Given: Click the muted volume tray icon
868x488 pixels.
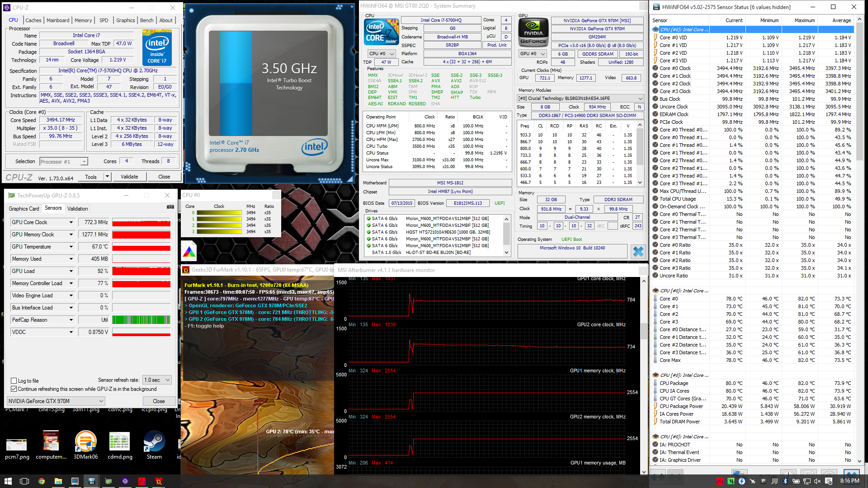Looking at the screenshot, I should click(817, 481).
